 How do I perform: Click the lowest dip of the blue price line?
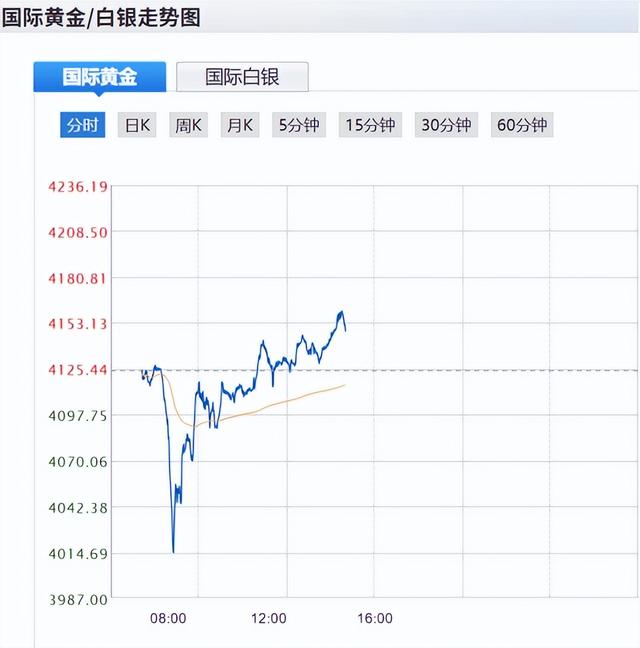coord(173,550)
